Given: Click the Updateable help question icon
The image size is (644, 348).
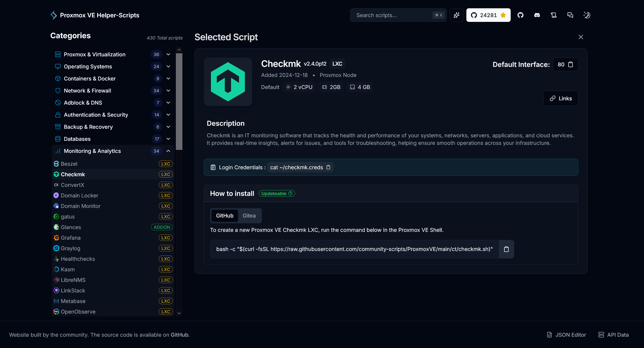Looking at the screenshot, I should click(x=290, y=193).
